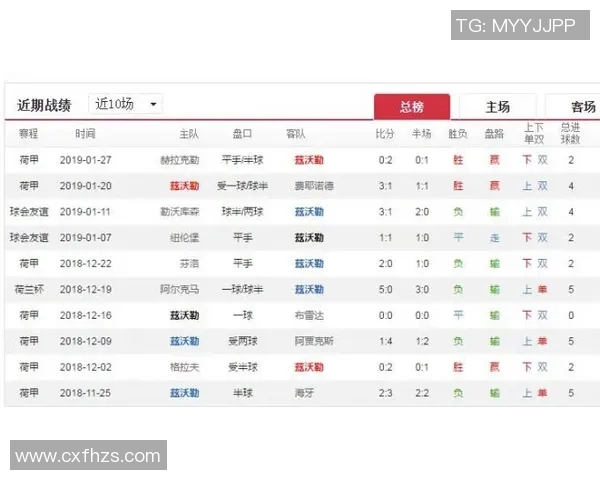Select the date 2019-01-11
600x480 pixels.
[x=85, y=212]
